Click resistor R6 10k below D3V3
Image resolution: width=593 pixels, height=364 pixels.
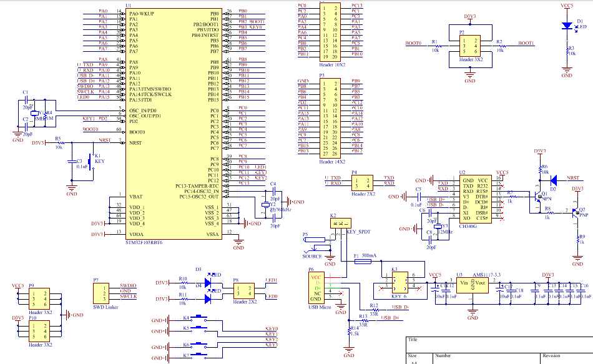540,169
